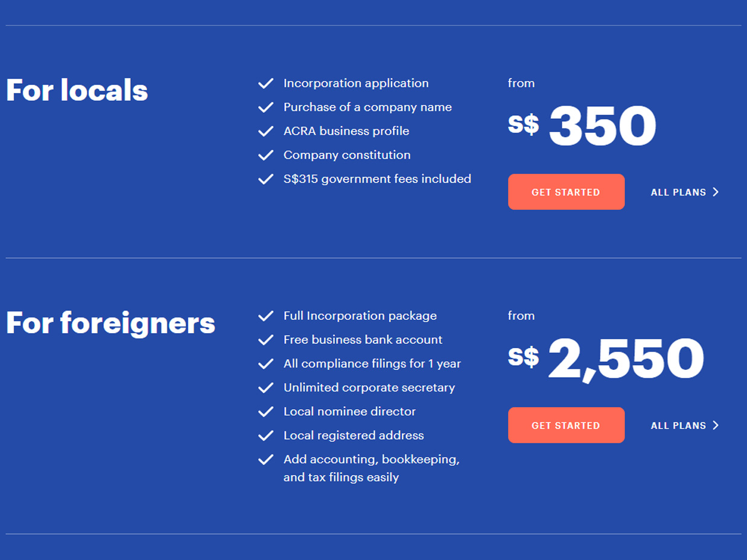This screenshot has height=560, width=747.
Task: Click the checkmark next to All compliance filings
Action: pos(265,364)
